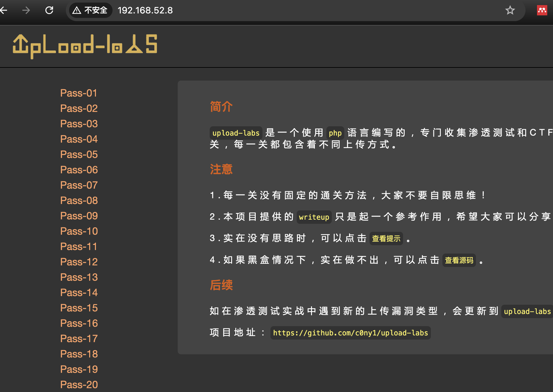This screenshot has width=553, height=392.
Task: Click the highlighted php label
Action: pos(335,133)
